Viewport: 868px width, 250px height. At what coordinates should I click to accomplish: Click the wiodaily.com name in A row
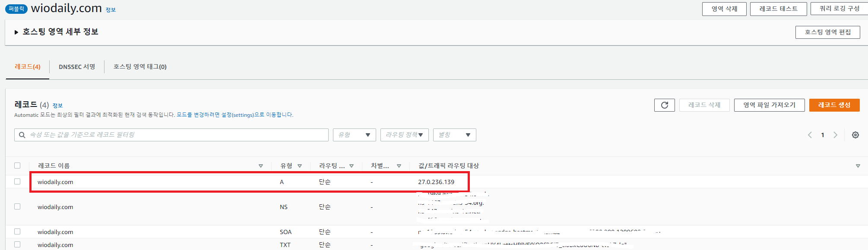click(x=55, y=182)
